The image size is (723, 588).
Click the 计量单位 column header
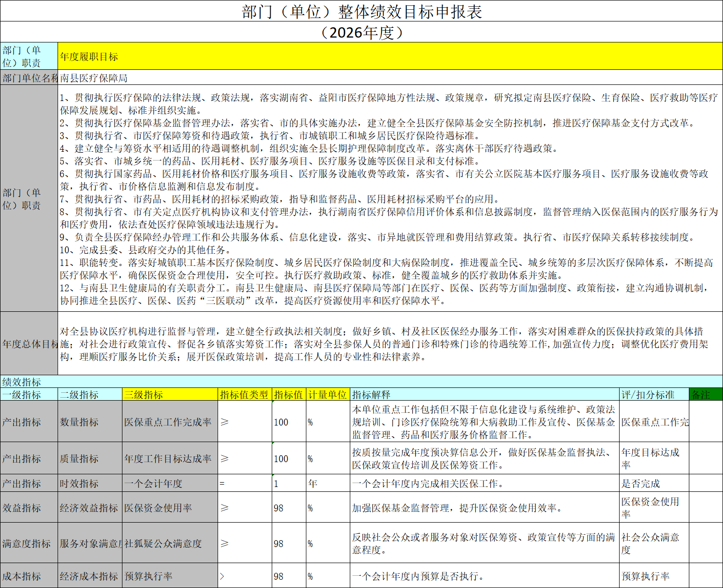click(327, 395)
